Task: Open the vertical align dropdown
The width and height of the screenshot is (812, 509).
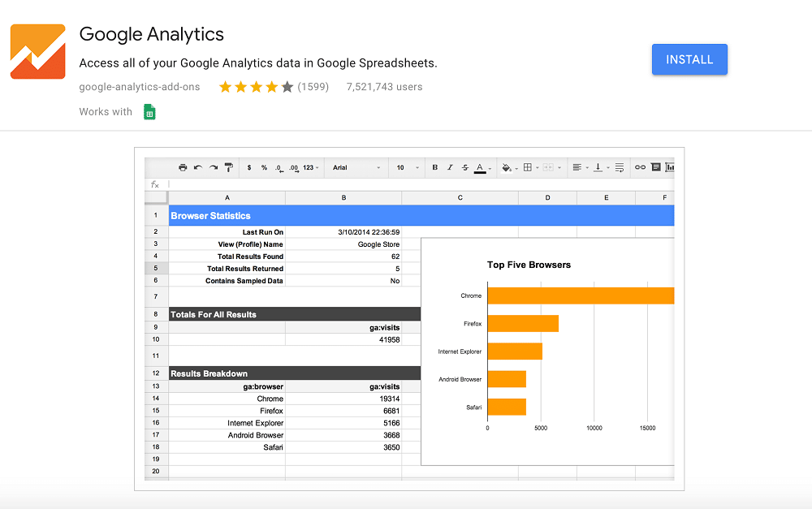Action: click(601, 167)
